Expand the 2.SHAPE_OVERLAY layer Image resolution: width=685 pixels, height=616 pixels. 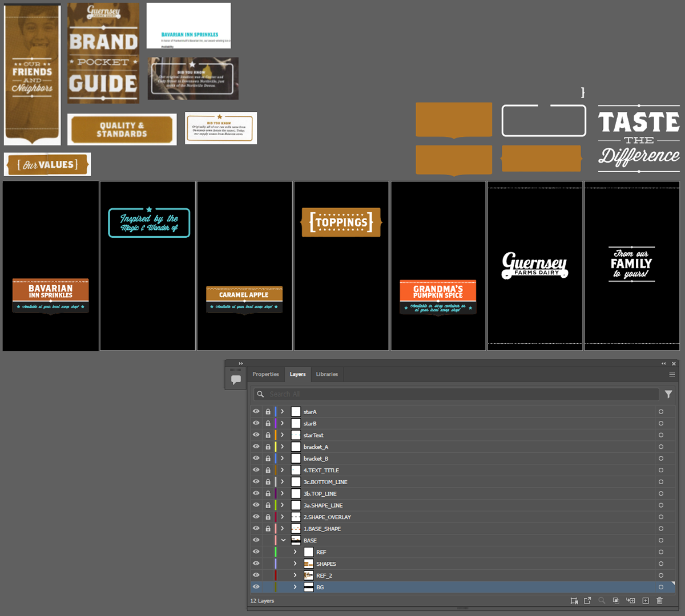283,517
